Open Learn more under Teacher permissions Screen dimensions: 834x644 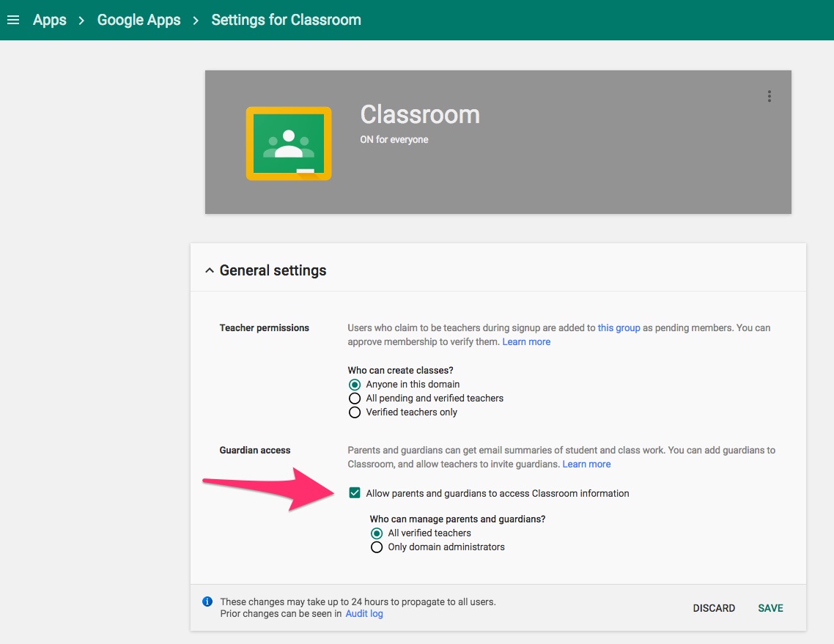click(x=526, y=341)
